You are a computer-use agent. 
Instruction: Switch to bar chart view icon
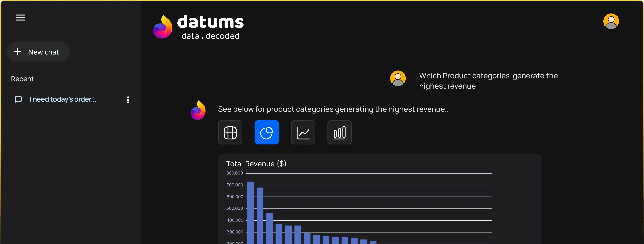click(x=339, y=132)
